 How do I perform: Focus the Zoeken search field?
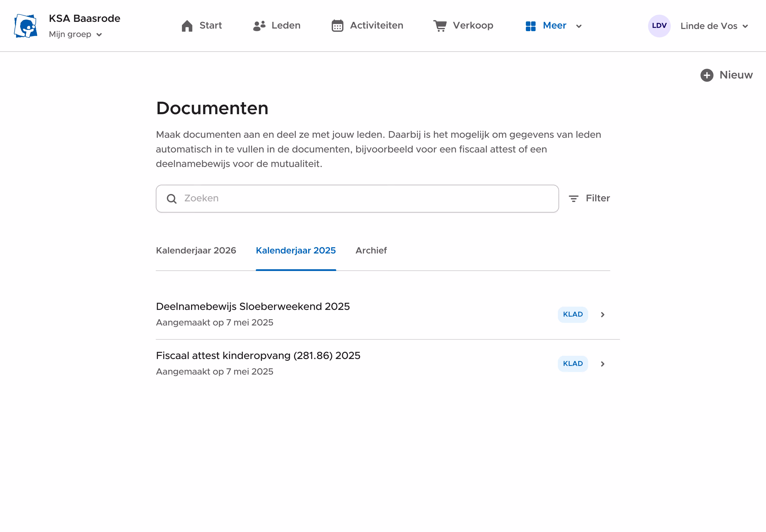click(367, 198)
